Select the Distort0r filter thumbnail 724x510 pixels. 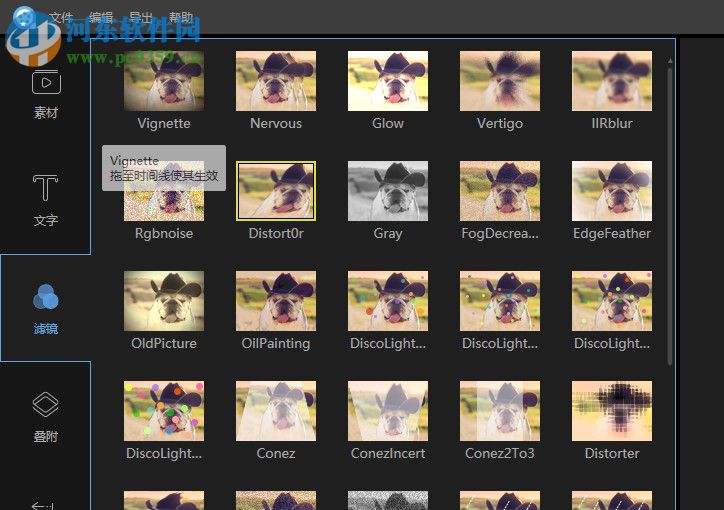coord(276,191)
